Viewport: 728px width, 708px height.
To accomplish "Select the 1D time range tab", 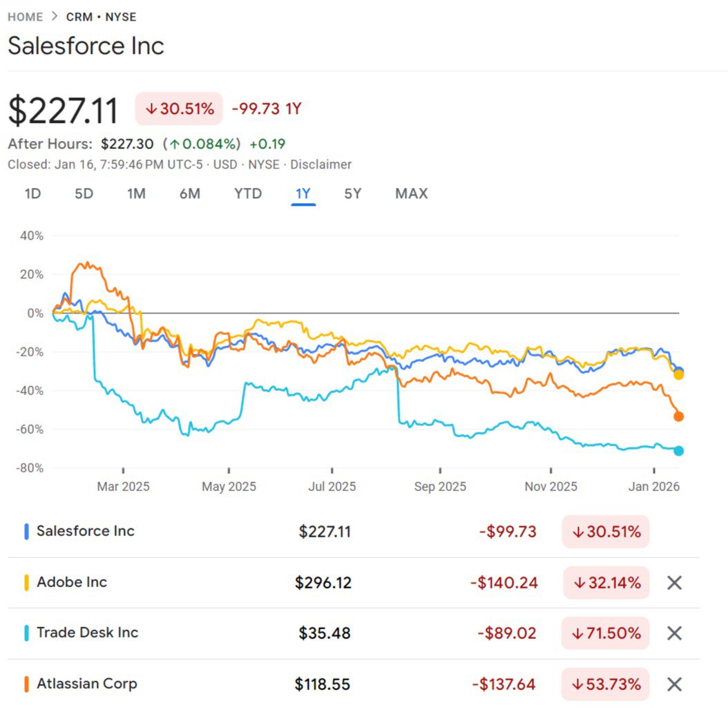I will pos(32,193).
